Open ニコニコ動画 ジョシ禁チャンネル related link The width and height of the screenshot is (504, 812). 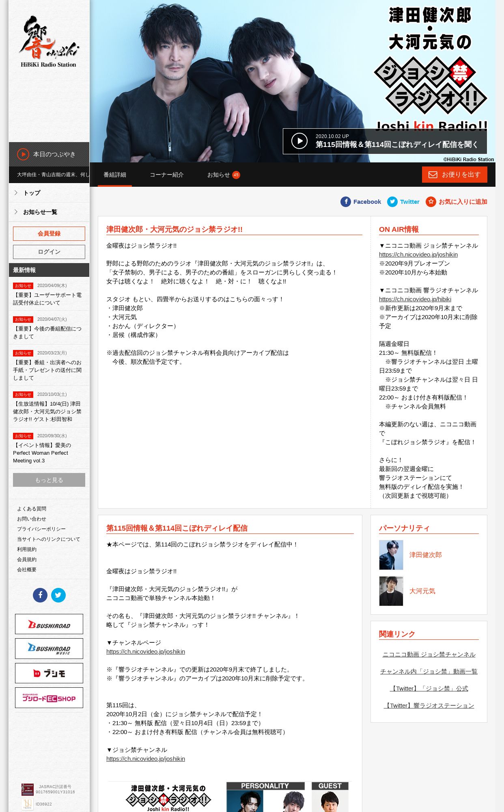point(429,654)
